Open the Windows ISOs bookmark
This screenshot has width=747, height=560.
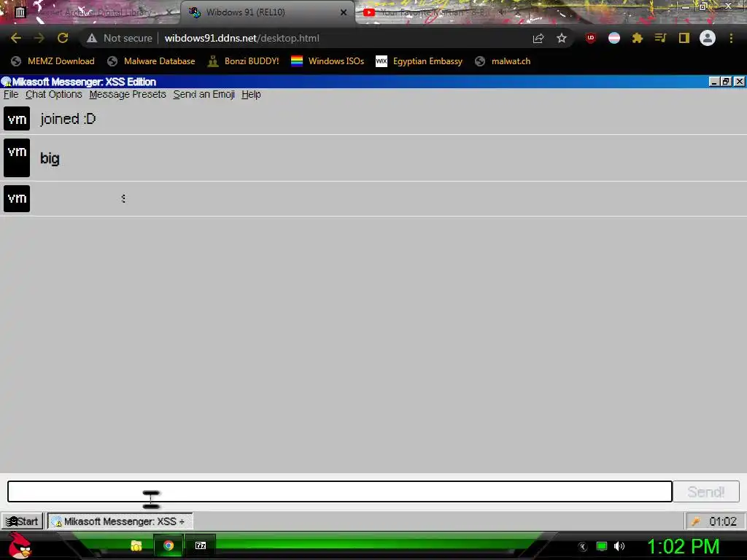point(328,61)
